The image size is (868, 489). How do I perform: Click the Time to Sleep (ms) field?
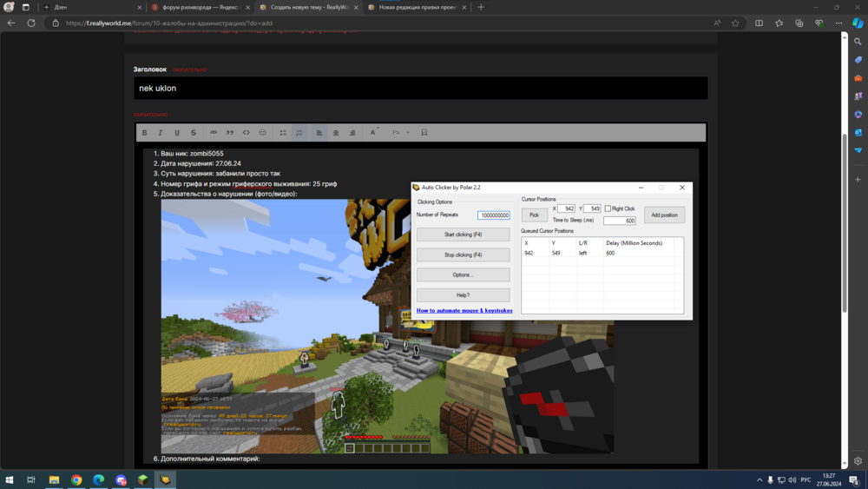point(620,221)
